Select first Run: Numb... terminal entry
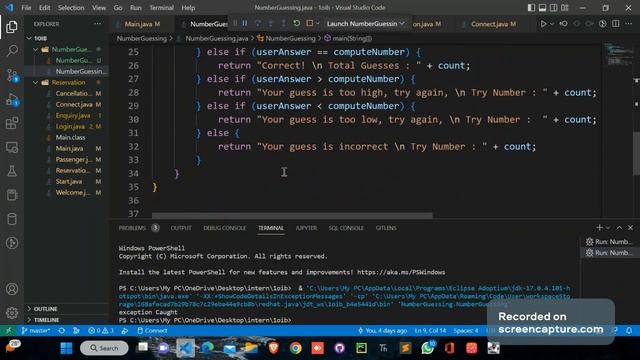This screenshot has width=640, height=360. click(x=609, y=242)
